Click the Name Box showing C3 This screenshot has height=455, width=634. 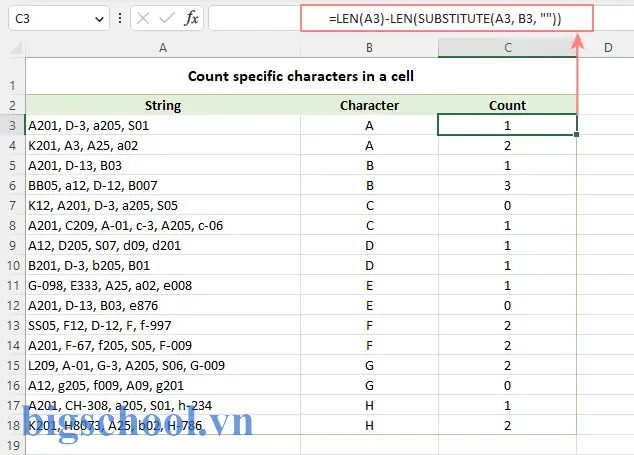(59, 18)
